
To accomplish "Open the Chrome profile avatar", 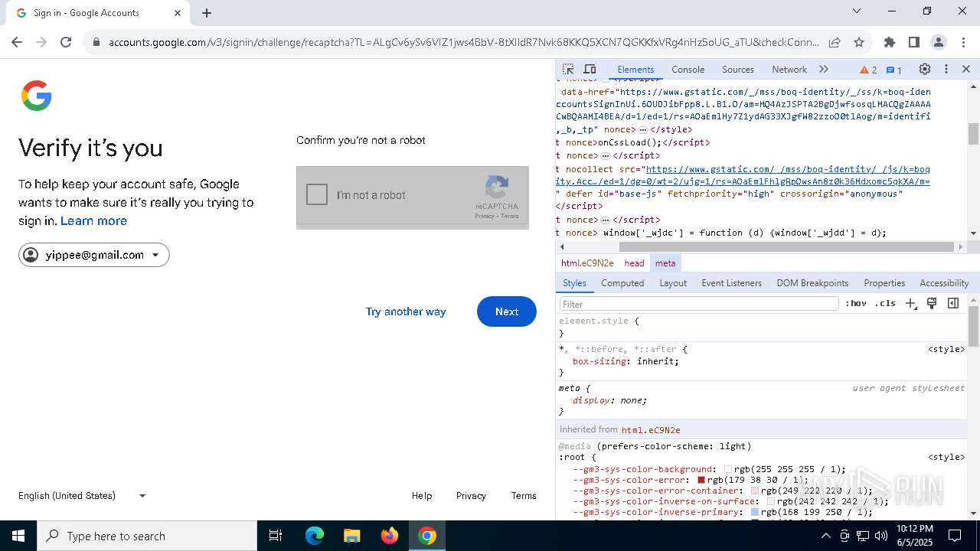I will point(938,42).
